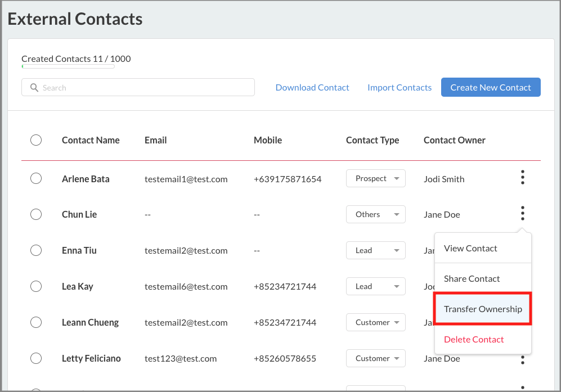
Task: Click the name Enna Tiu
Action: tap(79, 250)
